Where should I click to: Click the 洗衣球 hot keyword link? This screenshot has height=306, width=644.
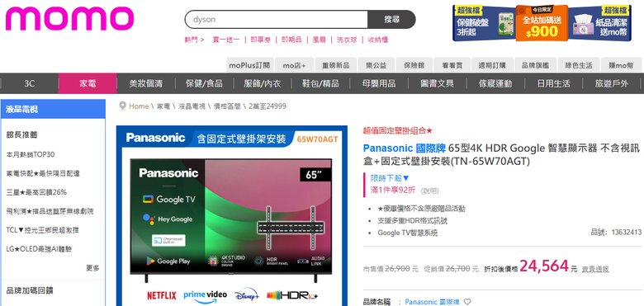[347, 40]
